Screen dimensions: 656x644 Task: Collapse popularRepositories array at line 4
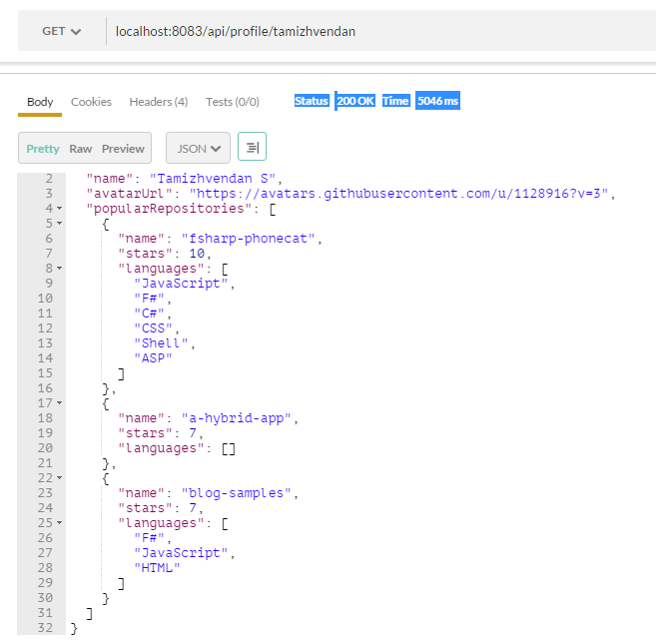(x=59, y=209)
